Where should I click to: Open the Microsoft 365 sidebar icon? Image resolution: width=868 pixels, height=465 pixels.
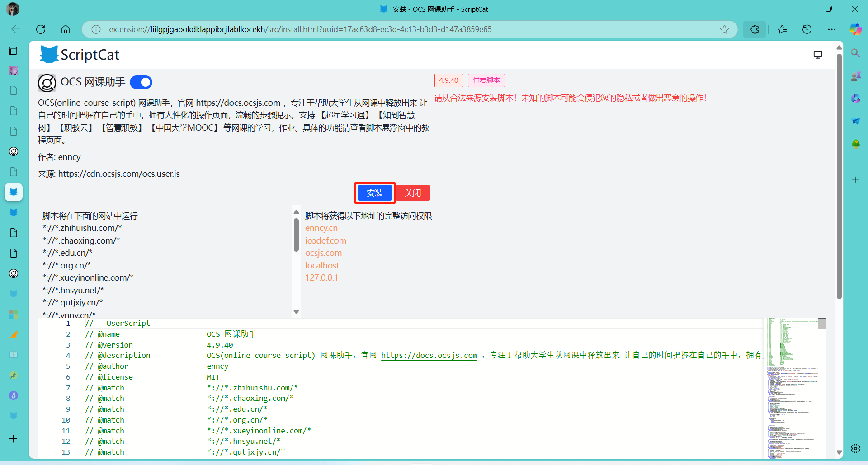coord(855,99)
